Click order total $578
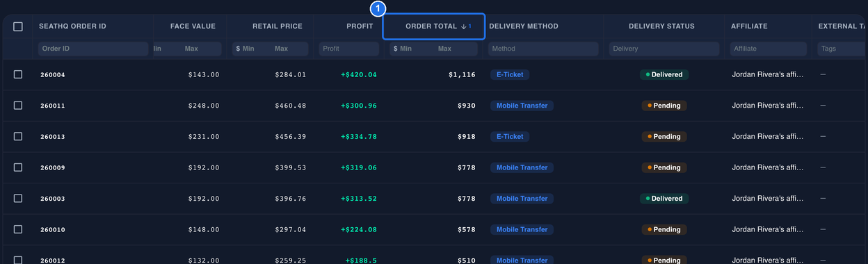This screenshot has width=868, height=264. point(467,229)
